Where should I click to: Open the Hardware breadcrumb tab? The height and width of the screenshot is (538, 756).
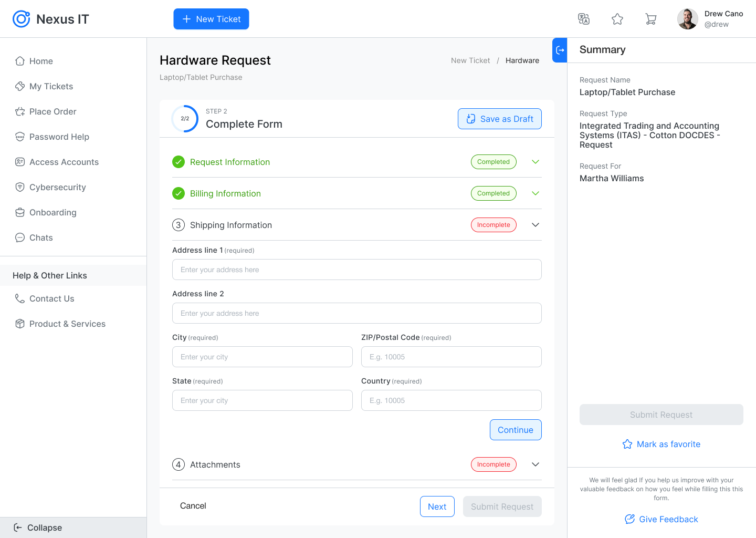coord(522,60)
